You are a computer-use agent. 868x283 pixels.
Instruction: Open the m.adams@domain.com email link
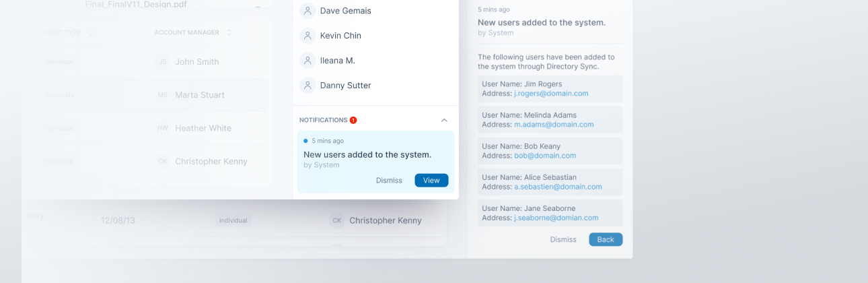[554, 125]
